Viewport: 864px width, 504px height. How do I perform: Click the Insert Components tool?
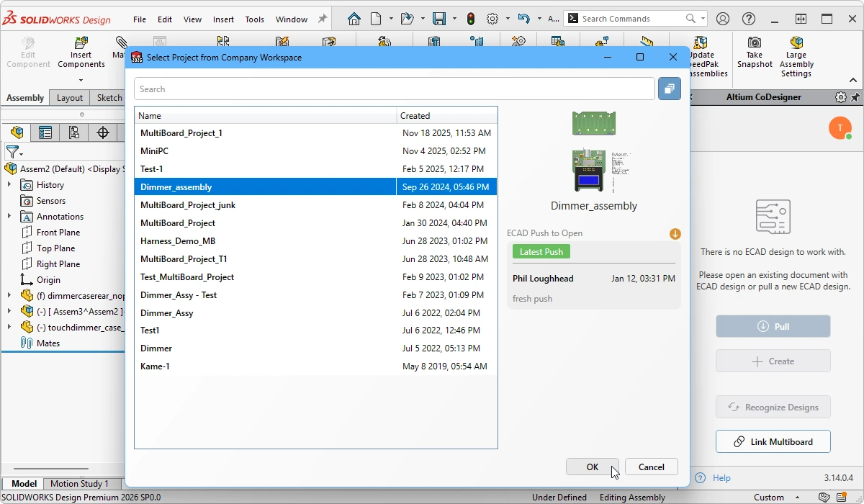(81, 53)
